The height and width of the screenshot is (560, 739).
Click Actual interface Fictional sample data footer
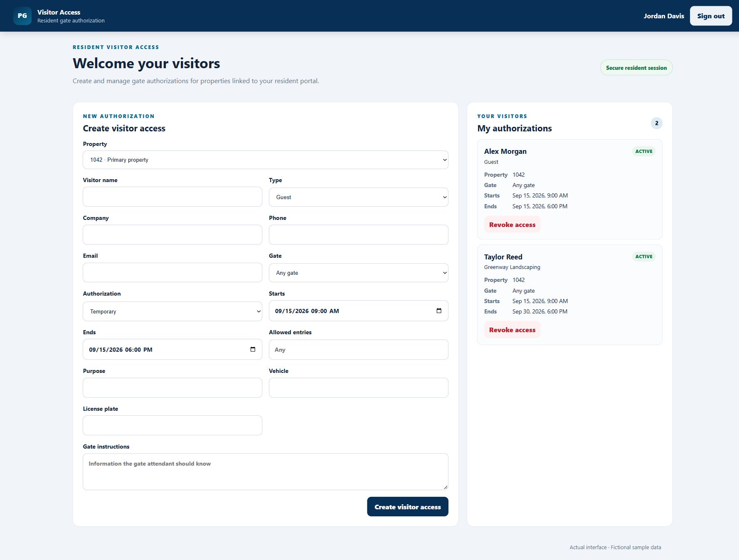(615, 547)
